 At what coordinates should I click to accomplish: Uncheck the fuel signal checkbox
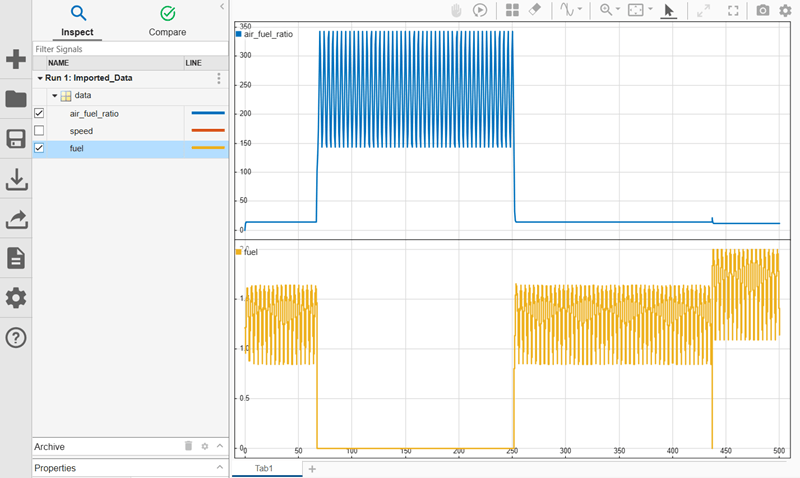39,148
